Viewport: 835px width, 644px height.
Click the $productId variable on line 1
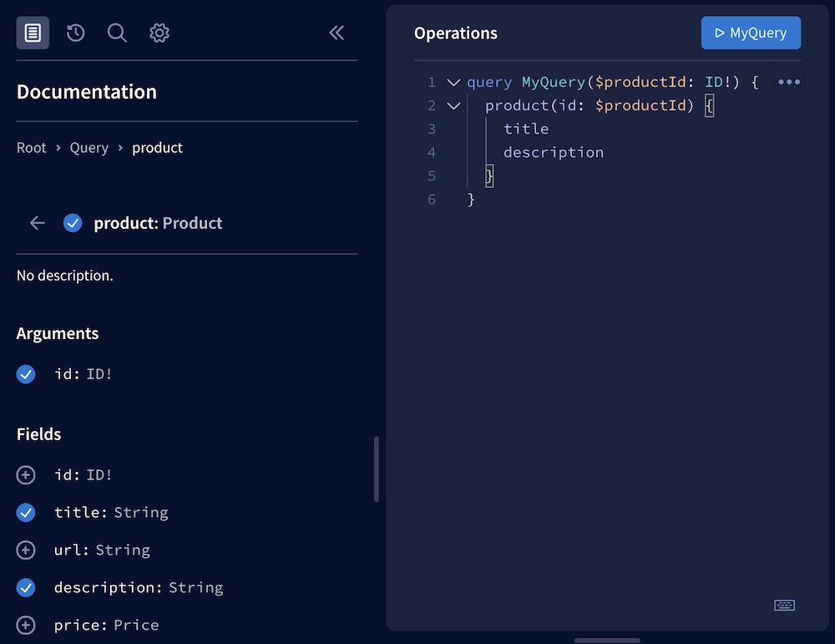[640, 82]
